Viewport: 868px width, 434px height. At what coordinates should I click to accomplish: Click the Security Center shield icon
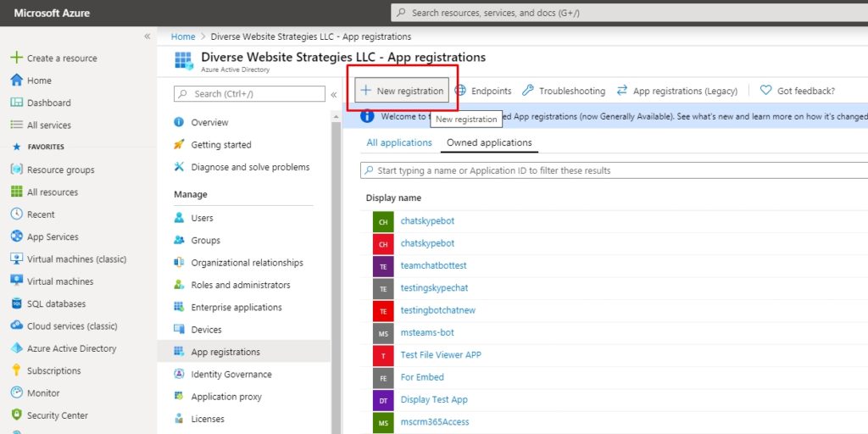click(x=17, y=415)
